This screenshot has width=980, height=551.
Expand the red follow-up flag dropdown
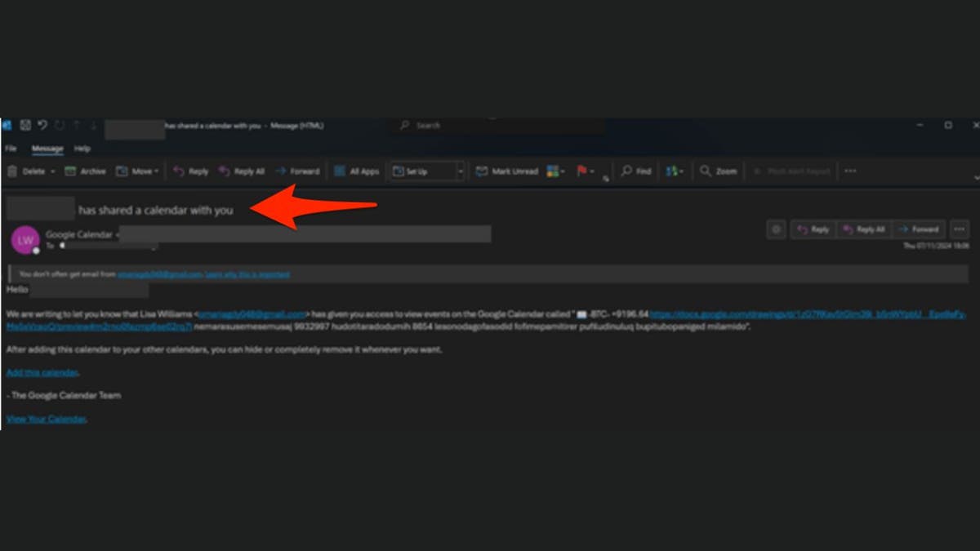[591, 171]
